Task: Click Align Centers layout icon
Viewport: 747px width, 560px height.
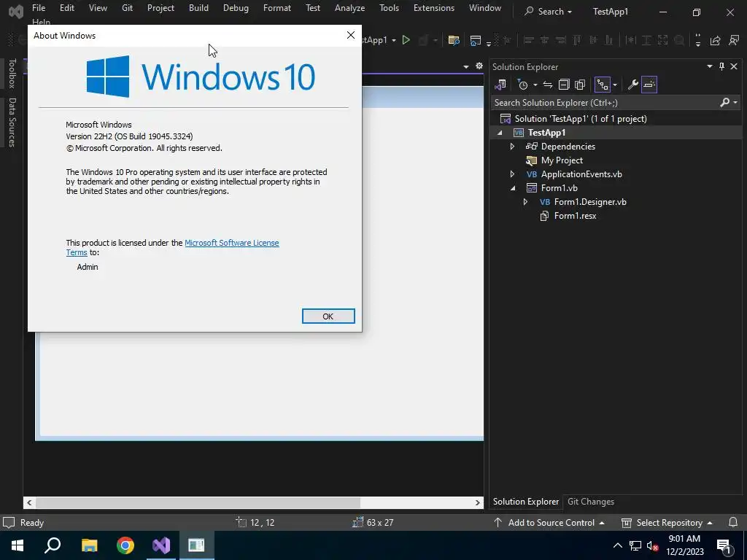Action: 544,41
